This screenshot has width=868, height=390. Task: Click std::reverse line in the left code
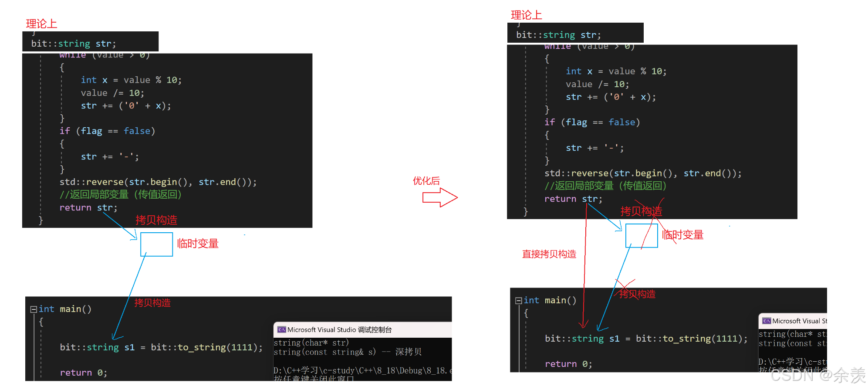coord(158,182)
